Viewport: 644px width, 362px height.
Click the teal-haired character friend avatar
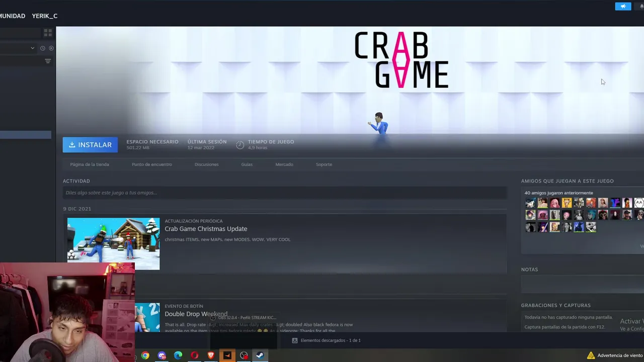591,215
